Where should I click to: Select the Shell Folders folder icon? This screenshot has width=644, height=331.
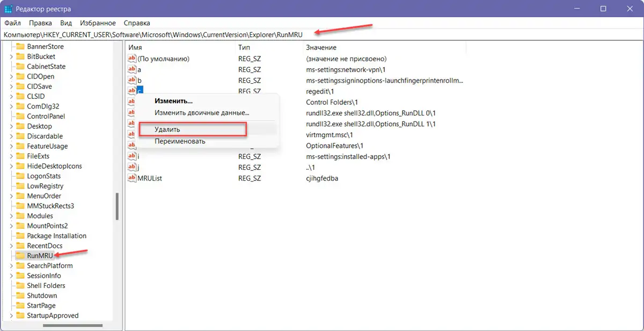pyautogui.click(x=20, y=285)
